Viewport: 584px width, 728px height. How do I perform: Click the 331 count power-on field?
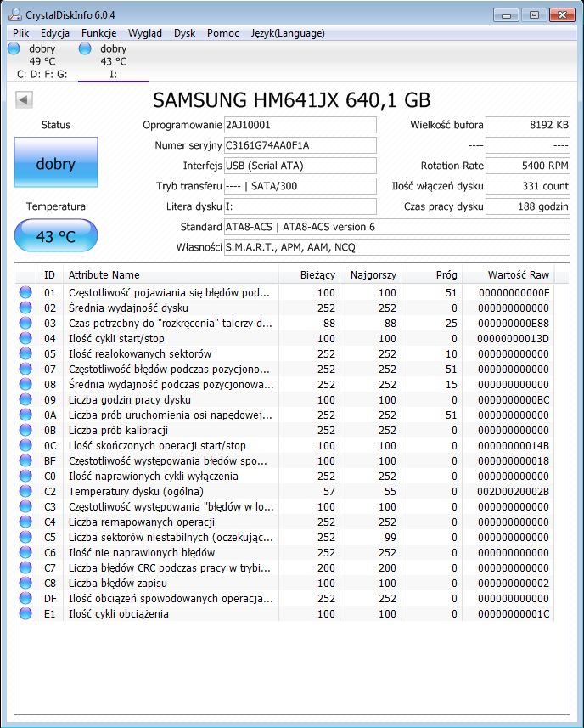[x=528, y=186]
